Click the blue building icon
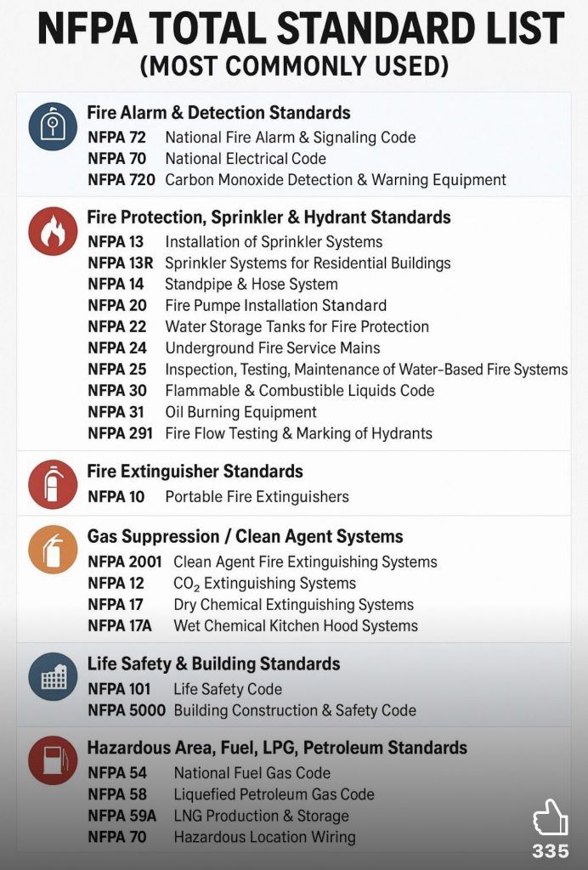The height and width of the screenshot is (870, 588). tap(53, 676)
